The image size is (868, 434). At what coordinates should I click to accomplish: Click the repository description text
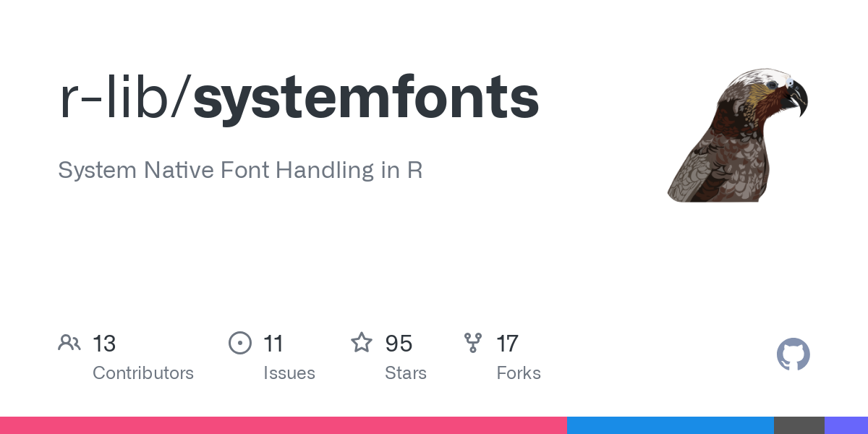(240, 170)
